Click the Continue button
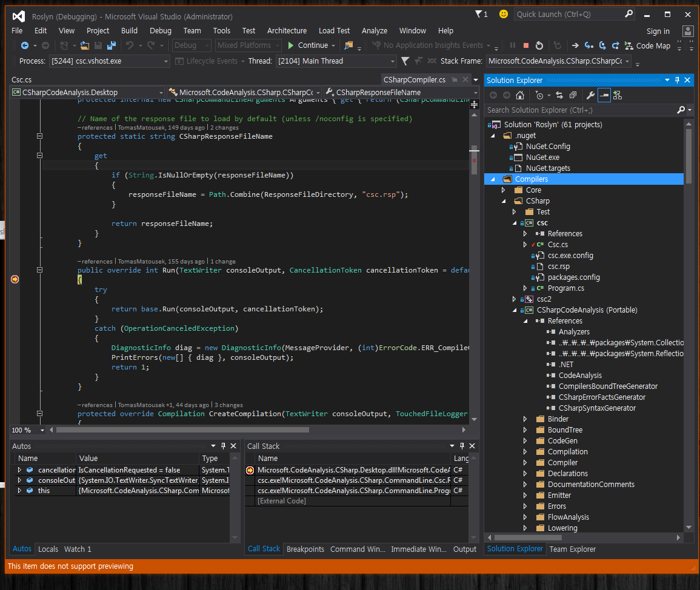The image size is (700, 590). pyautogui.click(x=308, y=45)
